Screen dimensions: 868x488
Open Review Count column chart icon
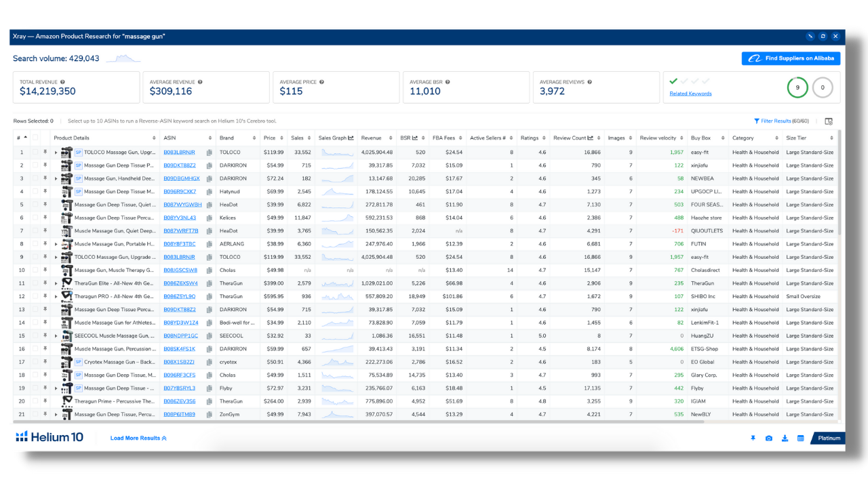591,138
